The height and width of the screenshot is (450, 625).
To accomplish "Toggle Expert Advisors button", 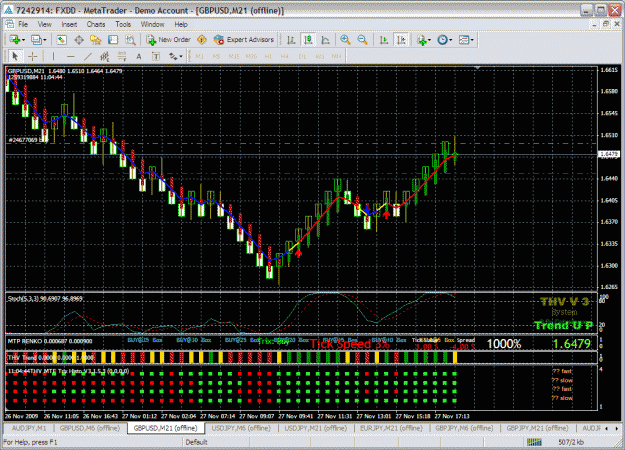I will (244, 39).
